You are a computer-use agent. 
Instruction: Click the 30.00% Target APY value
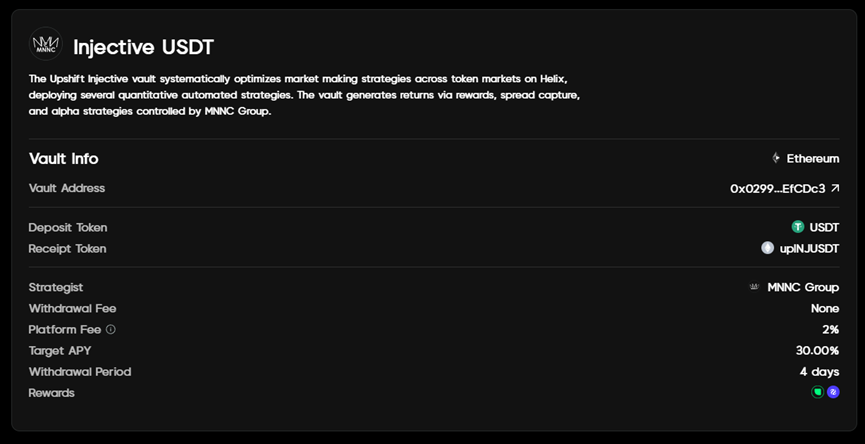click(817, 350)
